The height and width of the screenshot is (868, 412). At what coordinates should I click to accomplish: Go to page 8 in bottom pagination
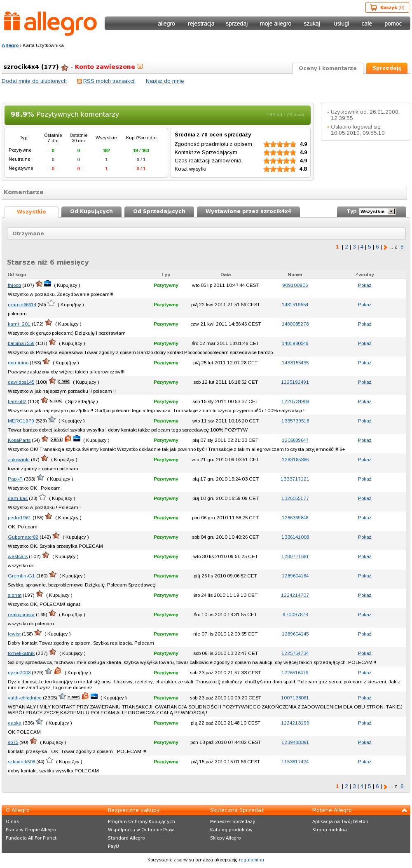pyautogui.click(x=402, y=786)
